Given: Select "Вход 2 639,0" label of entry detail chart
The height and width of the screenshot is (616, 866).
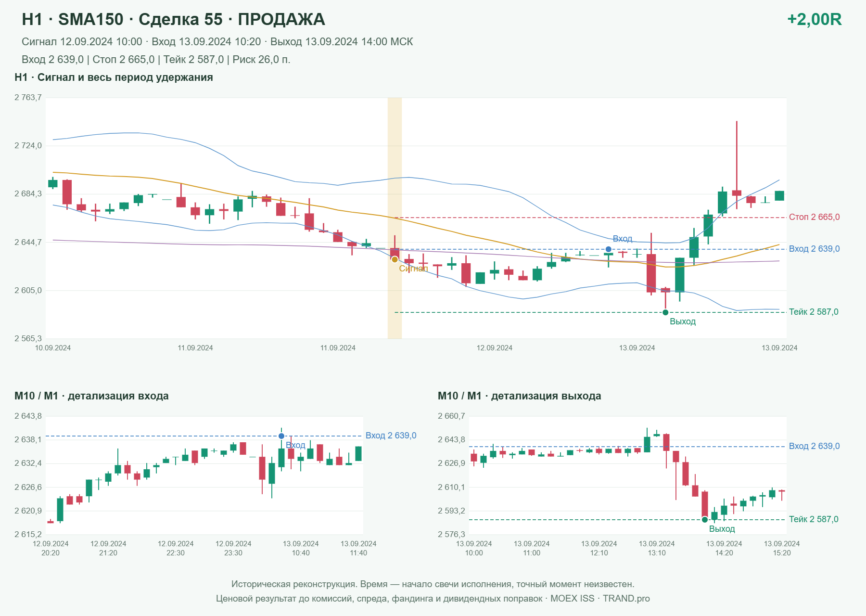Looking at the screenshot, I should point(391,436).
